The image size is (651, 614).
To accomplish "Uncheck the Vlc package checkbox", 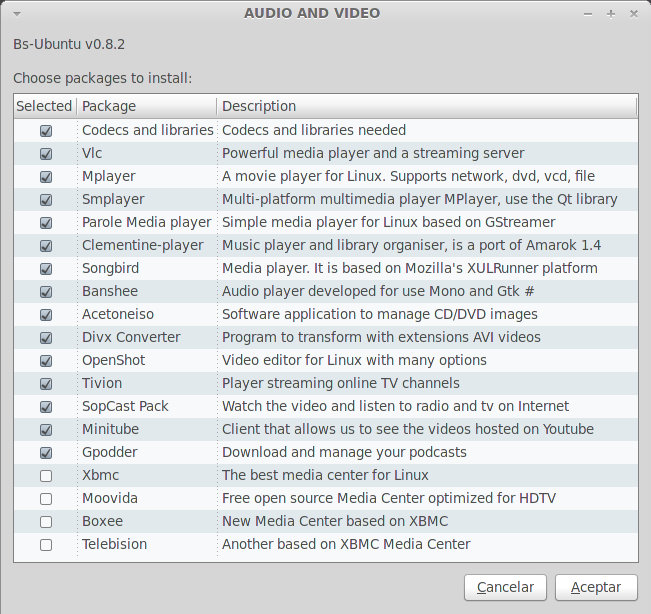I will [46, 154].
